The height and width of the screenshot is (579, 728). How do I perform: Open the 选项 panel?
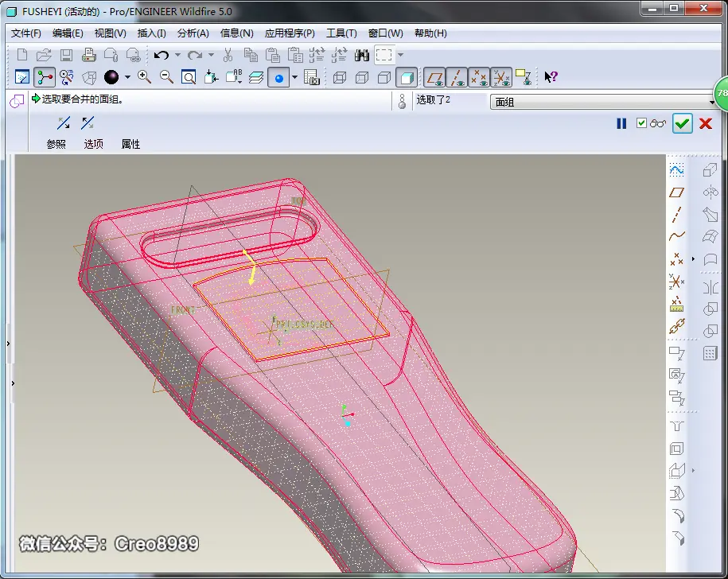tap(93, 144)
